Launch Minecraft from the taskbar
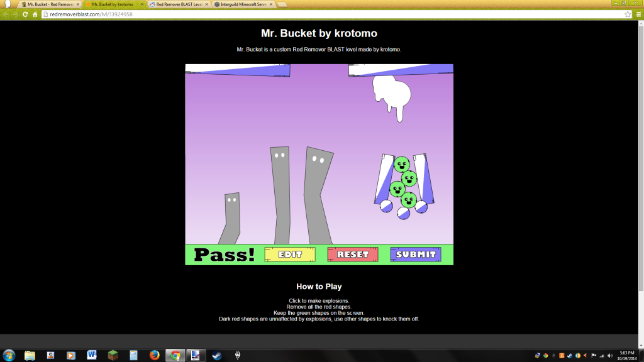The image size is (644, 362). tap(113, 356)
